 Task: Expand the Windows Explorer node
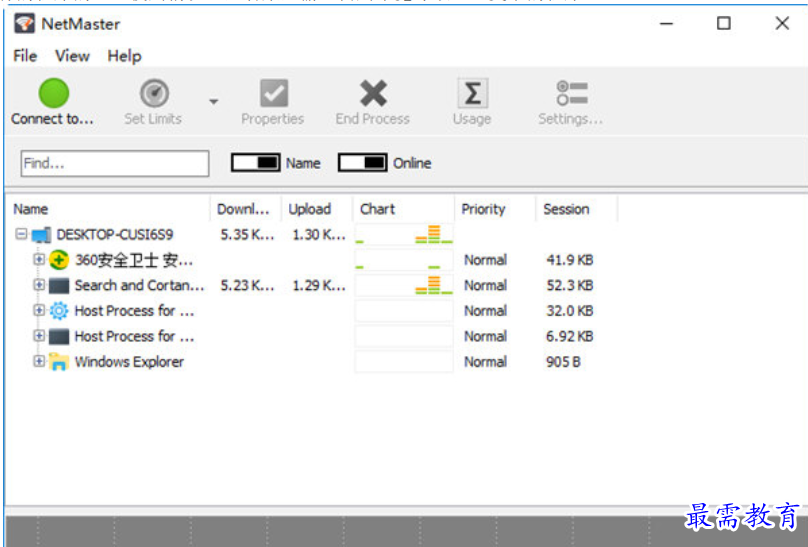point(39,361)
